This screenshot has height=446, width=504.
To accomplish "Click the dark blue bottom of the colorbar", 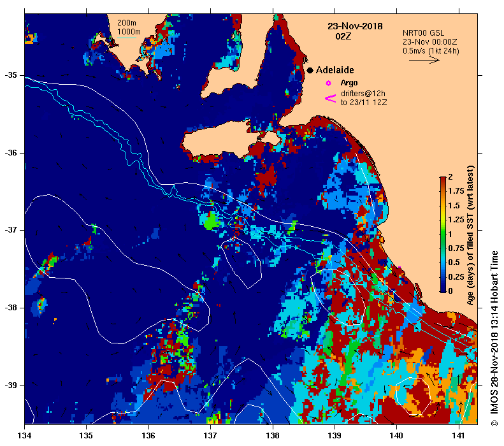I will point(443,288).
